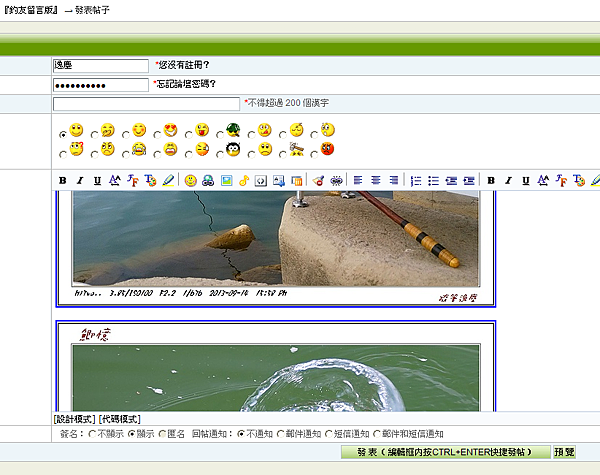Choose 不通知 reply notification
Screen dimensions: 600x475
click(x=241, y=434)
